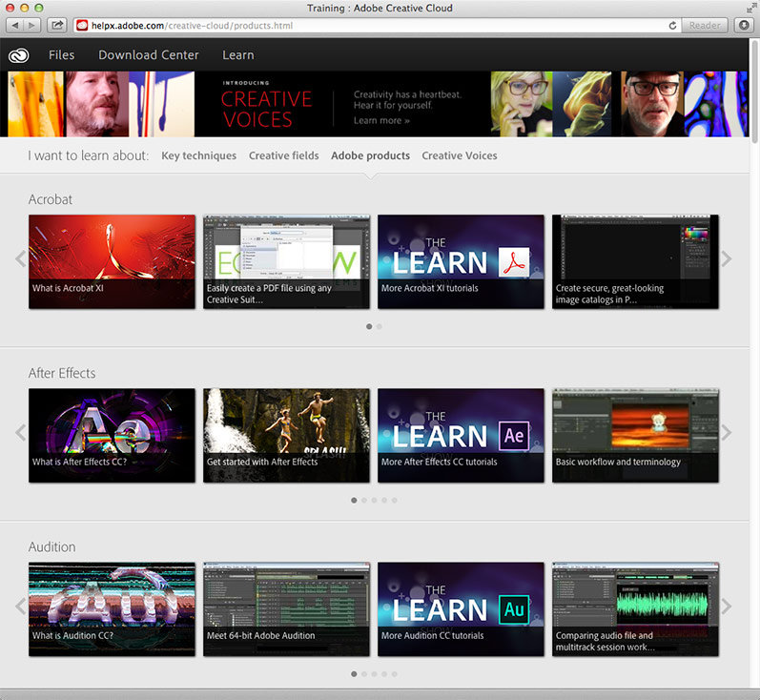Screen dimensions: 760x700
Task: Select the Adobe products tab
Action: pyautogui.click(x=370, y=155)
